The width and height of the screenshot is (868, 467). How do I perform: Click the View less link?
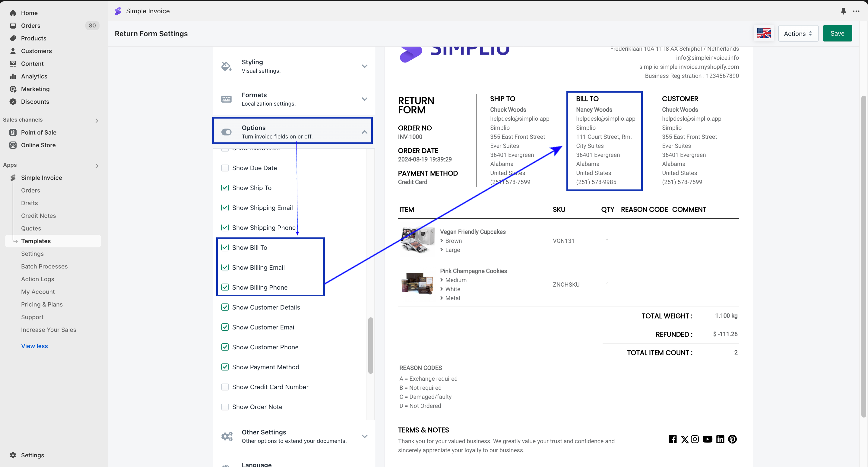tap(34, 346)
